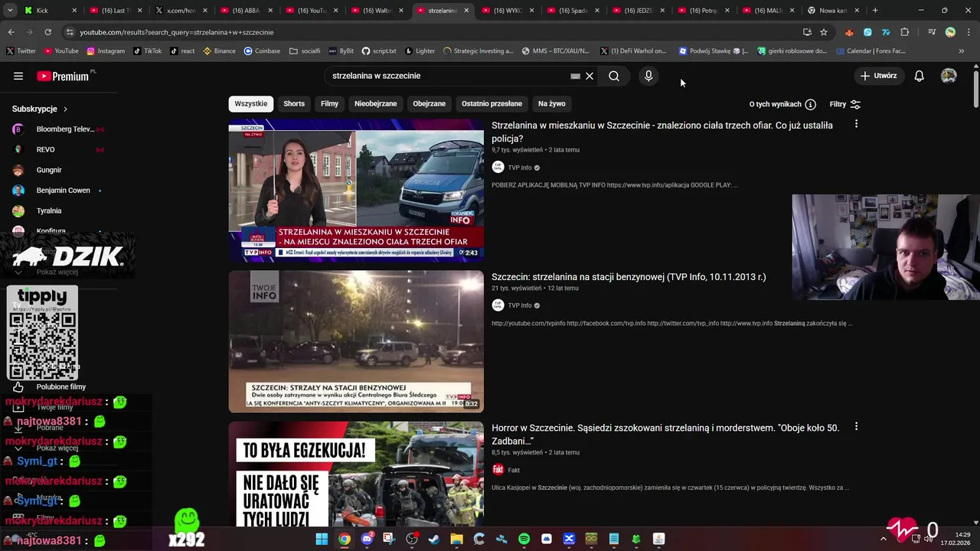
Task: Open the Binance bookmark
Action: (x=219, y=51)
